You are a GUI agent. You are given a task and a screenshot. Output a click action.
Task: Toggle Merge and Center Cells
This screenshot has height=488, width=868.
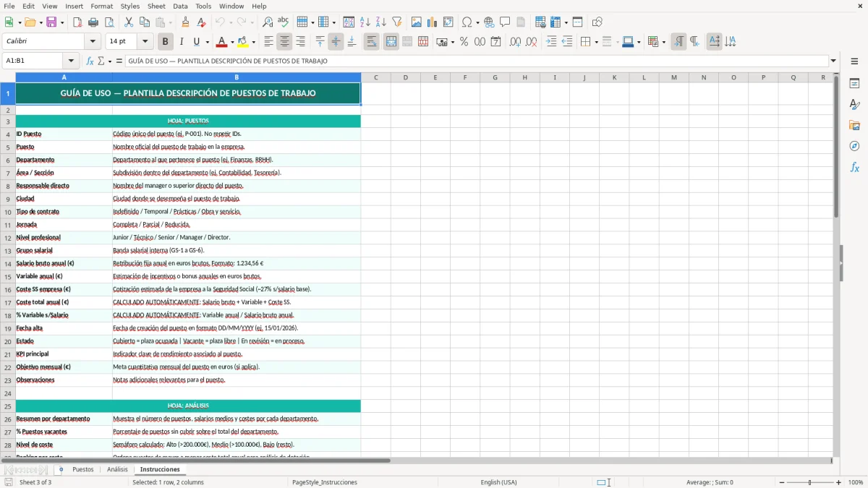[391, 42]
